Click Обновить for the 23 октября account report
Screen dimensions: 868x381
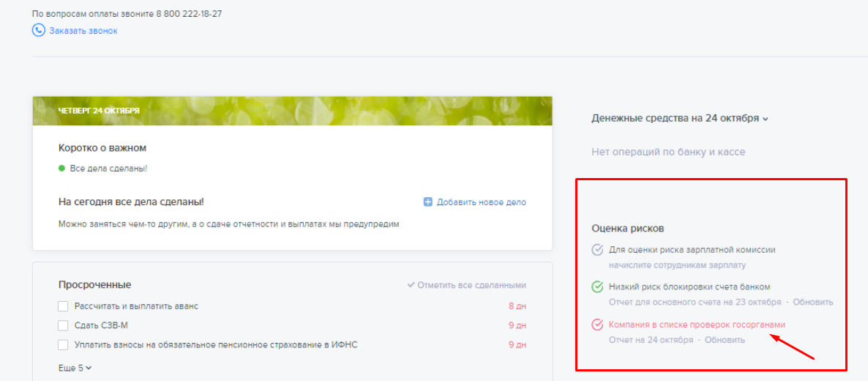tap(812, 302)
